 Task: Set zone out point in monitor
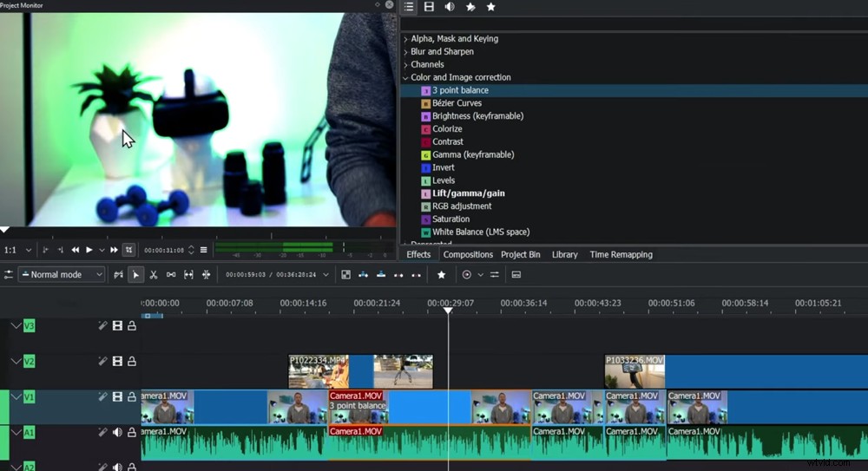(x=61, y=250)
